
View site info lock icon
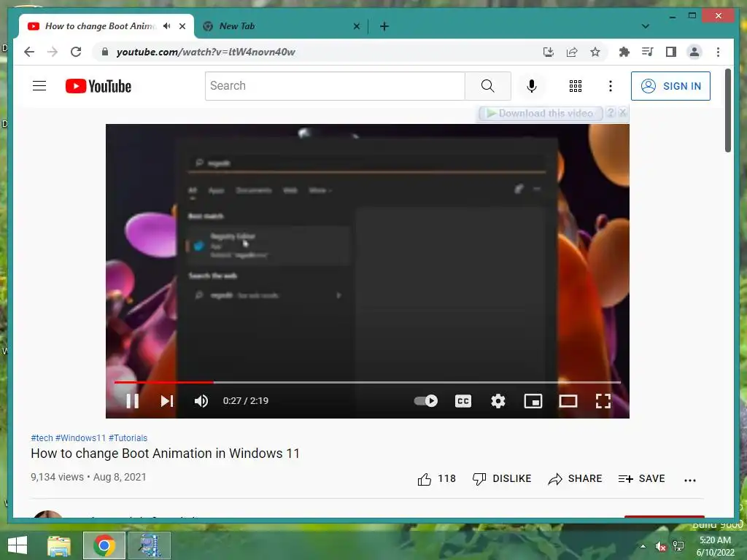click(x=105, y=52)
